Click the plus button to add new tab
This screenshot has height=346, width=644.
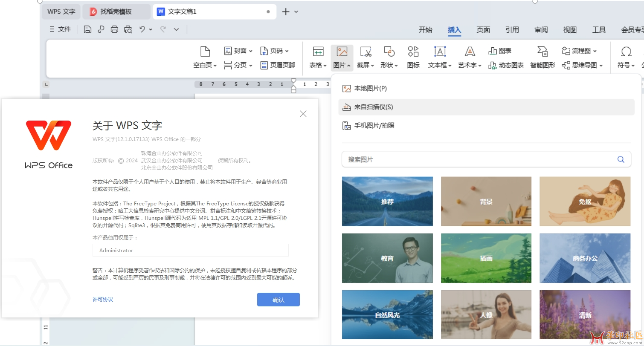286,12
